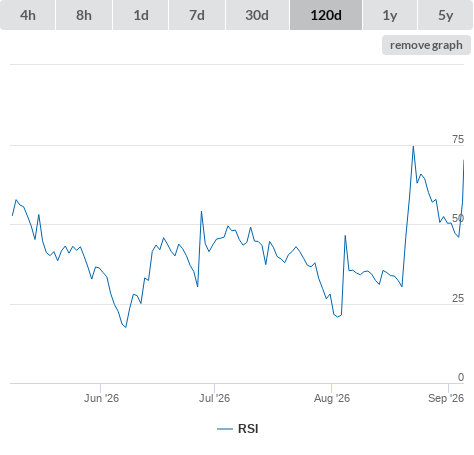Click the blue RSI legend line swatch
The width and height of the screenshot is (474, 455).
(225, 429)
